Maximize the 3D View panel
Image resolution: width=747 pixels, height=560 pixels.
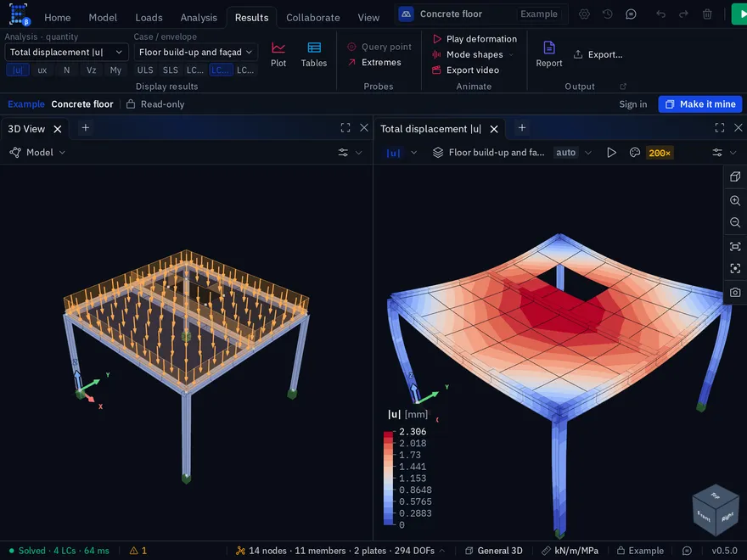click(345, 127)
